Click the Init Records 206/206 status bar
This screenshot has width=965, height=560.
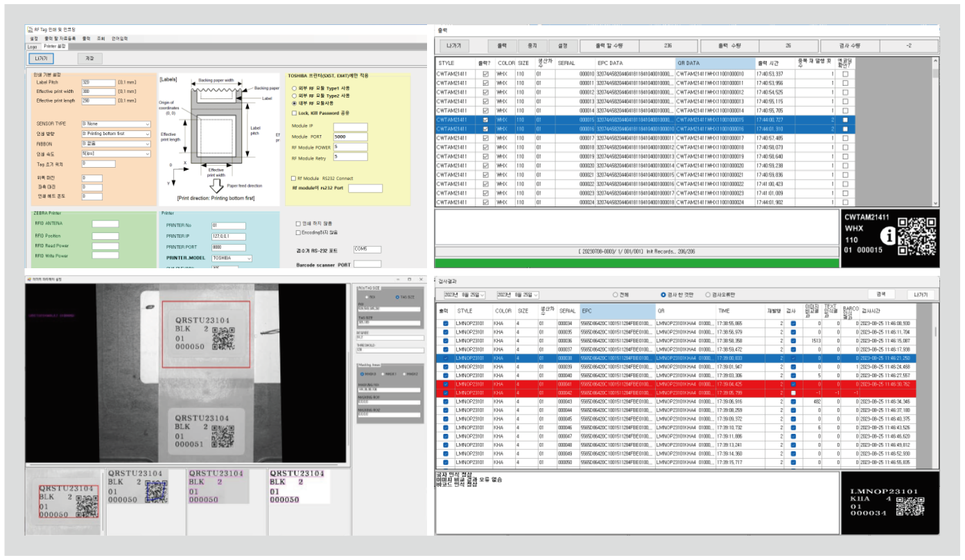pyautogui.click(x=636, y=250)
